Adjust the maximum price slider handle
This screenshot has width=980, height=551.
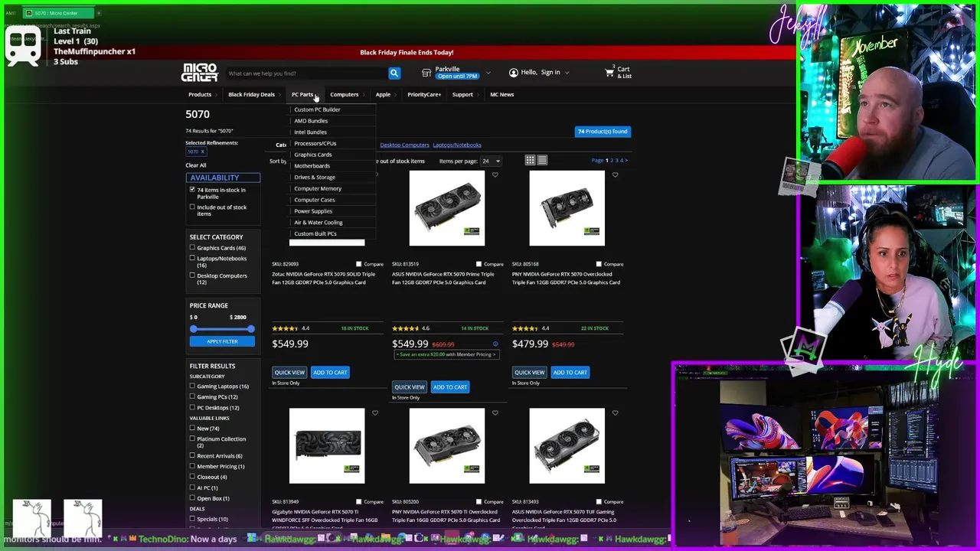250,329
